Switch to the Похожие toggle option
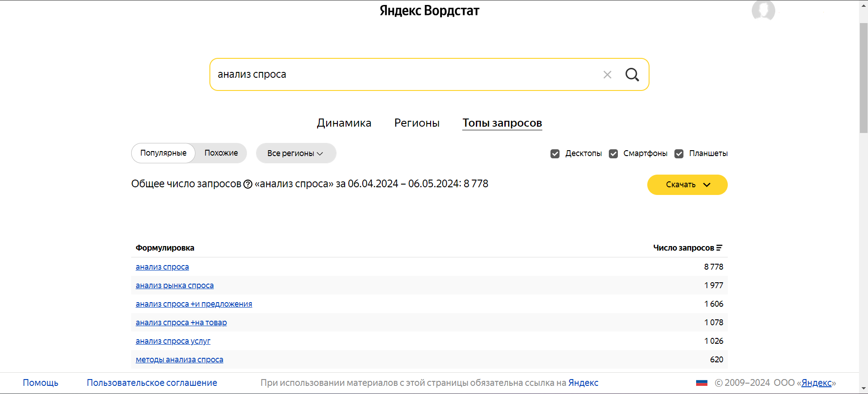Viewport: 868px width, 394px height. click(221, 153)
